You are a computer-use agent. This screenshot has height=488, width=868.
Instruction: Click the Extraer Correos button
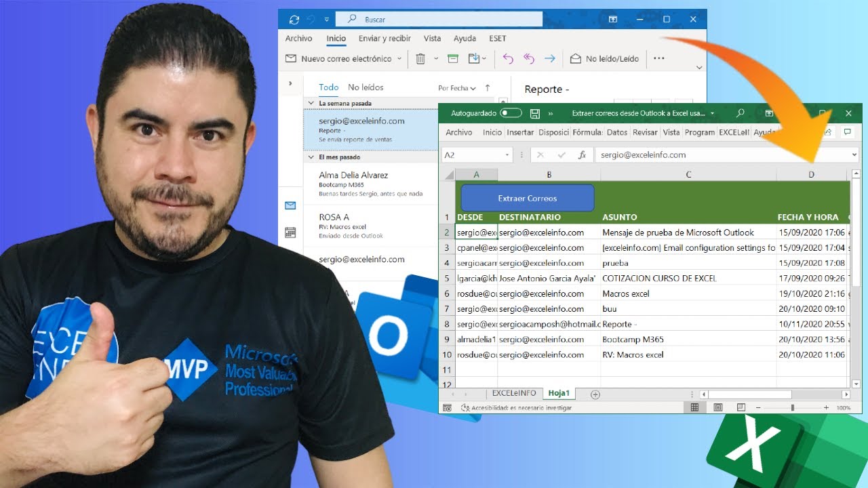pyautogui.click(x=527, y=198)
